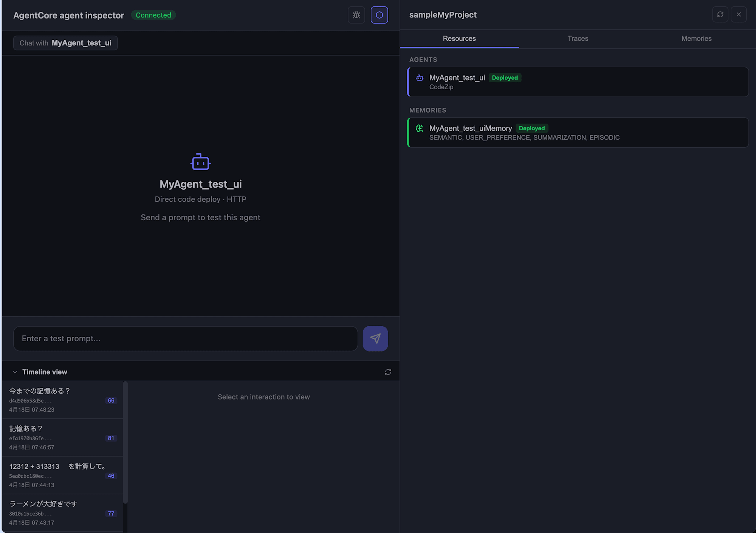Open the Memories tab

coord(696,39)
